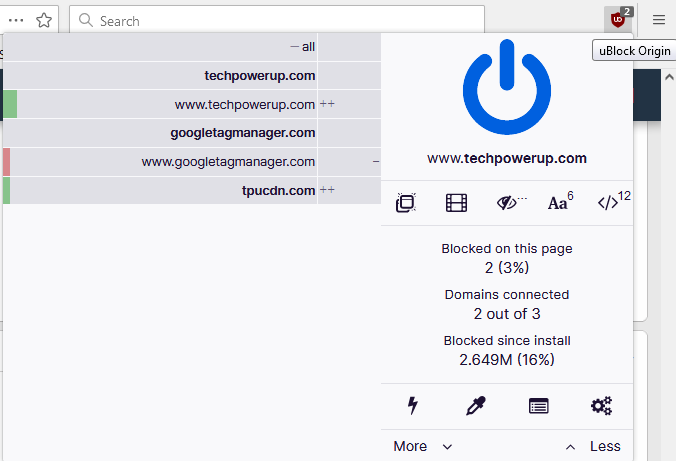Toggle large media element blocking
Screen dimensions: 676x461
click(x=456, y=203)
